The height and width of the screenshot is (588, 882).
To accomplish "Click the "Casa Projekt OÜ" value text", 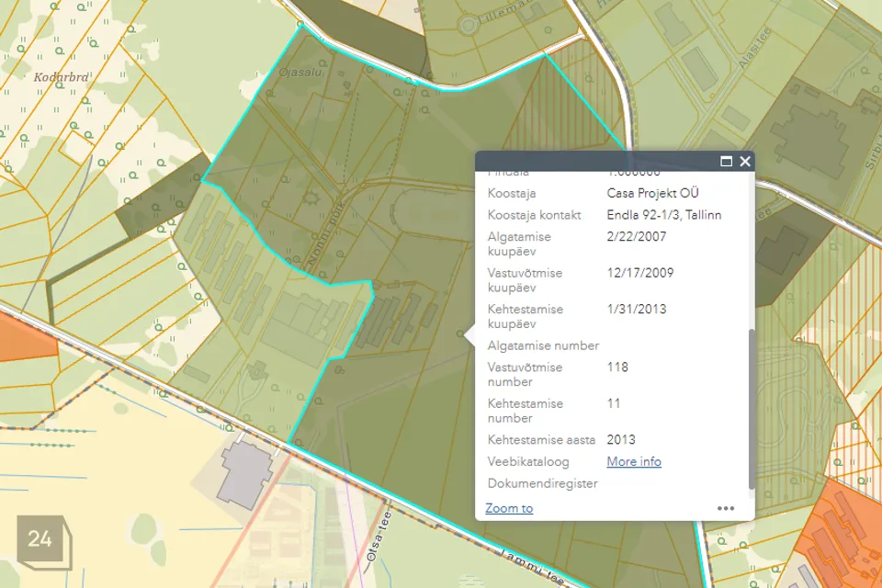I will (x=652, y=193).
